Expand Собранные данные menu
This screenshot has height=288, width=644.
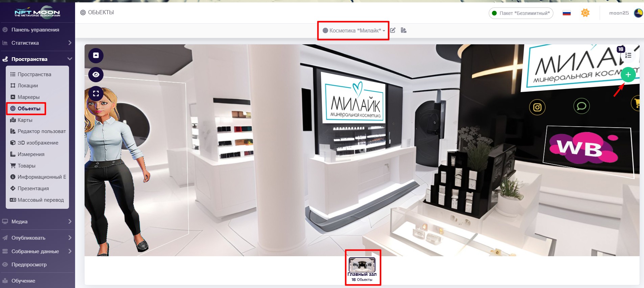[x=37, y=251]
